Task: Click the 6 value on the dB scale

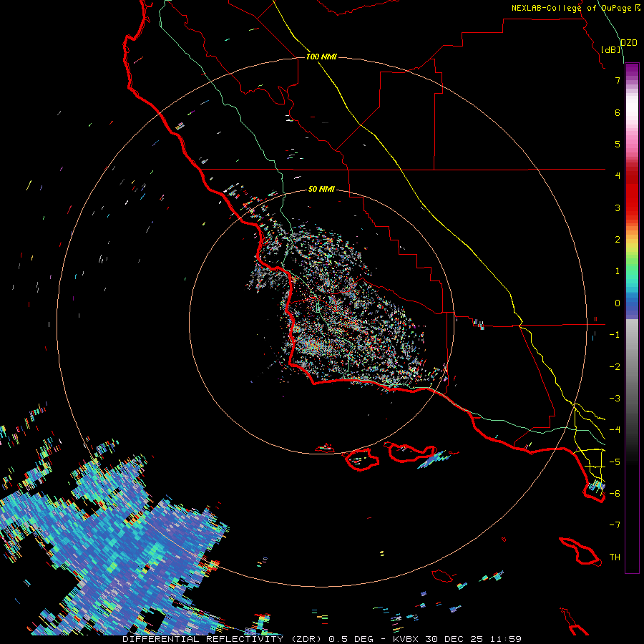Action: coord(618,112)
